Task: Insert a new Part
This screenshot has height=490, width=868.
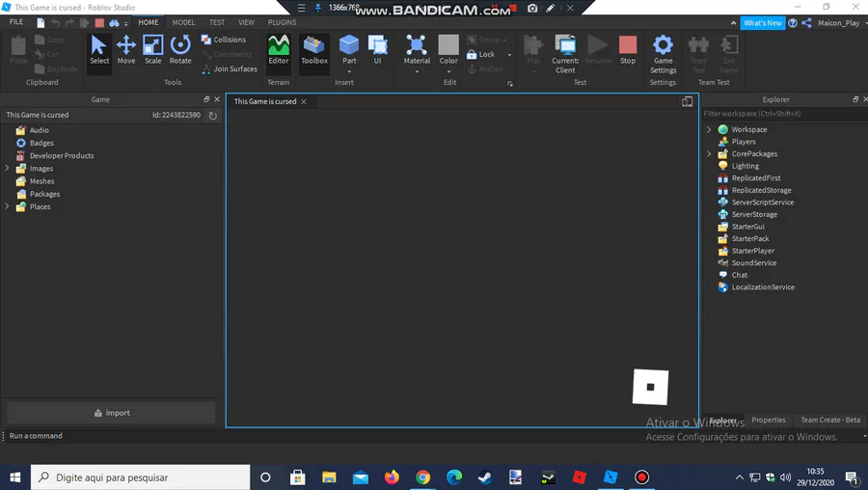Action: [349, 49]
